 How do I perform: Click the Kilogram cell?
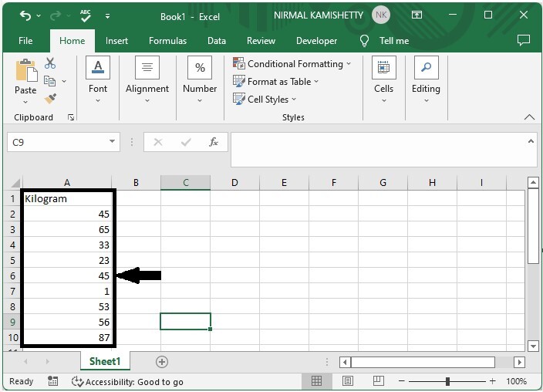(x=67, y=198)
